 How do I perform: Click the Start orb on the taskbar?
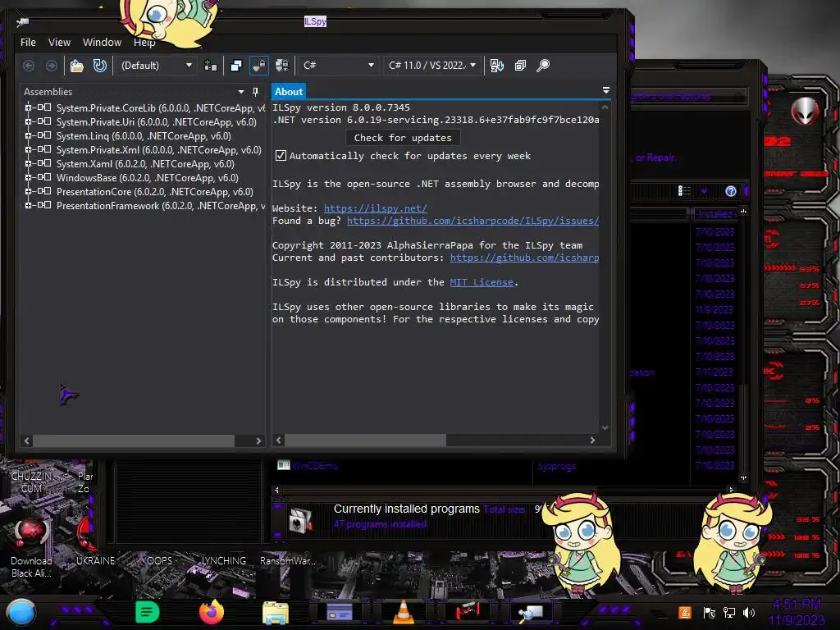(21, 613)
